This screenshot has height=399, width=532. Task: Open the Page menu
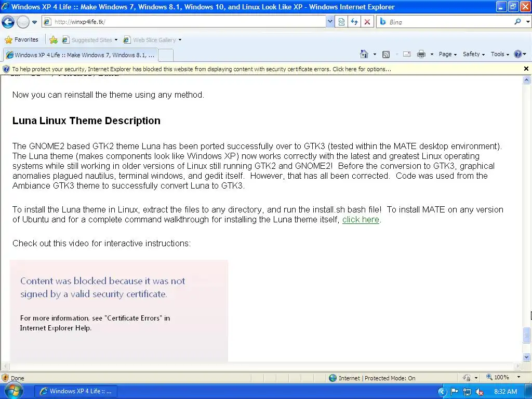coord(447,54)
